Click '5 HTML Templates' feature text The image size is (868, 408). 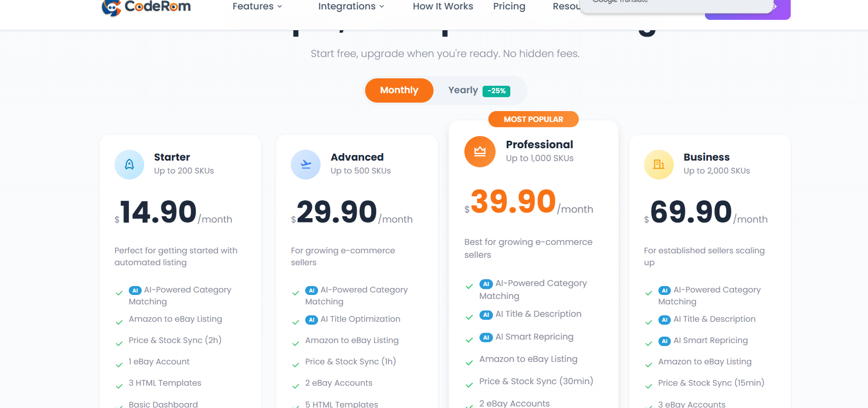click(341, 404)
